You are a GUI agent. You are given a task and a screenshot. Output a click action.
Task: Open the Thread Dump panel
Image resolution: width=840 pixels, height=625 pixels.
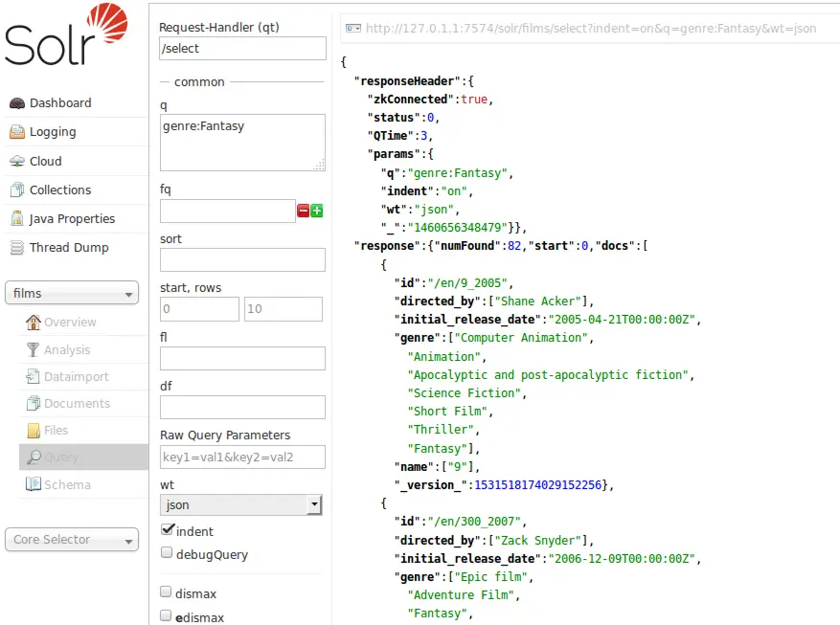coord(67,247)
